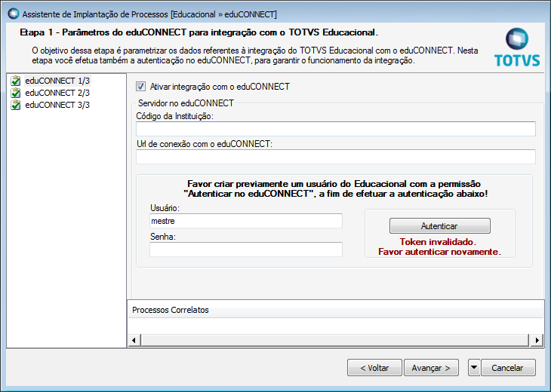Screen dimensions: 551x392
Task: Click the eduCONNECT 1/3 checkmark icon
Action: pos(16,81)
